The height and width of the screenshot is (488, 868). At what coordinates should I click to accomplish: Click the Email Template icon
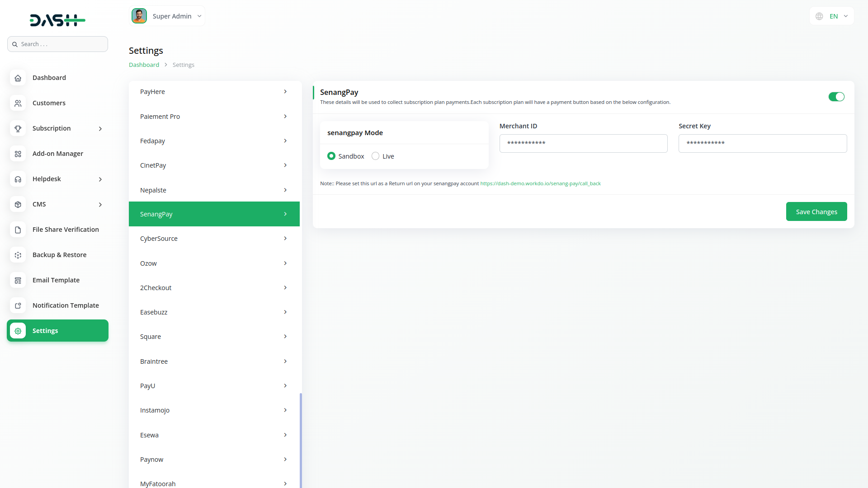pyautogui.click(x=18, y=280)
